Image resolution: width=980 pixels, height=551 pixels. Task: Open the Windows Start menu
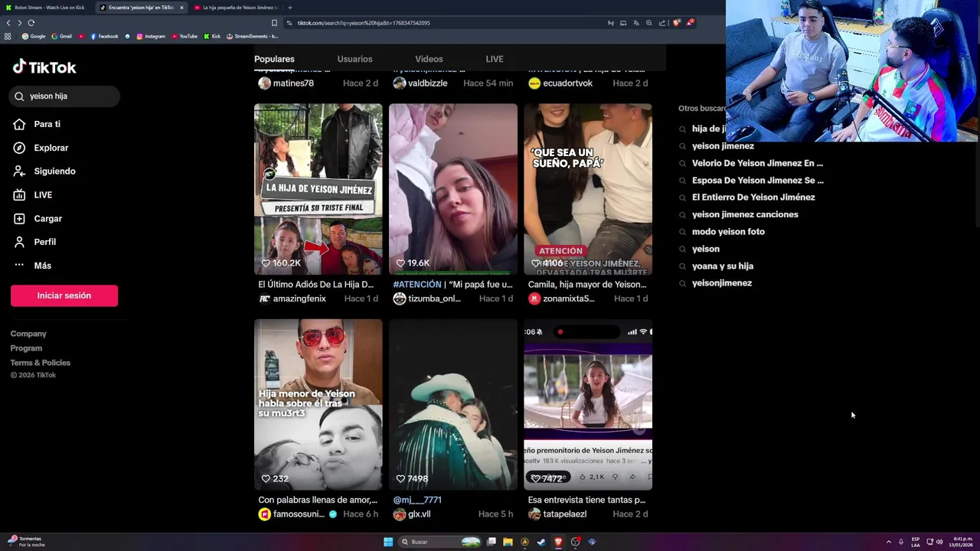coord(388,542)
